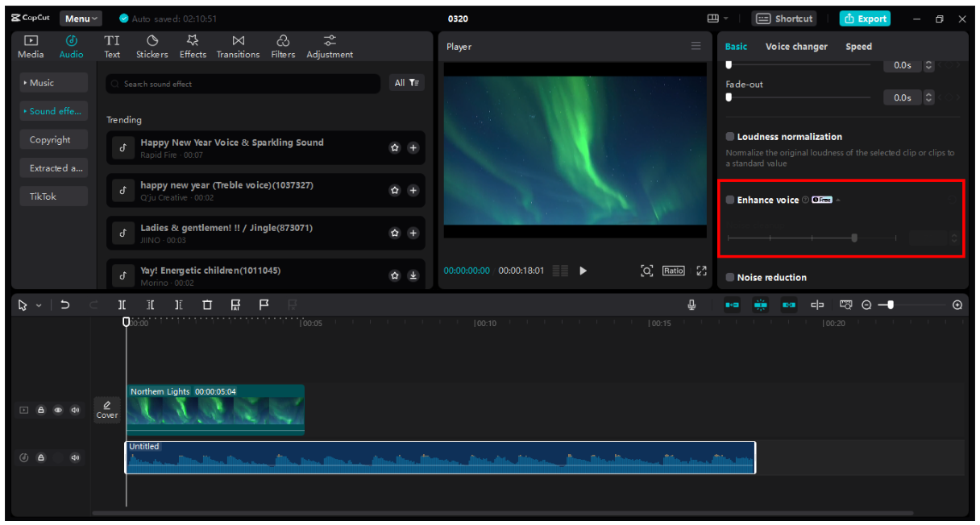
Task: Click the Export button
Action: pyautogui.click(x=865, y=19)
